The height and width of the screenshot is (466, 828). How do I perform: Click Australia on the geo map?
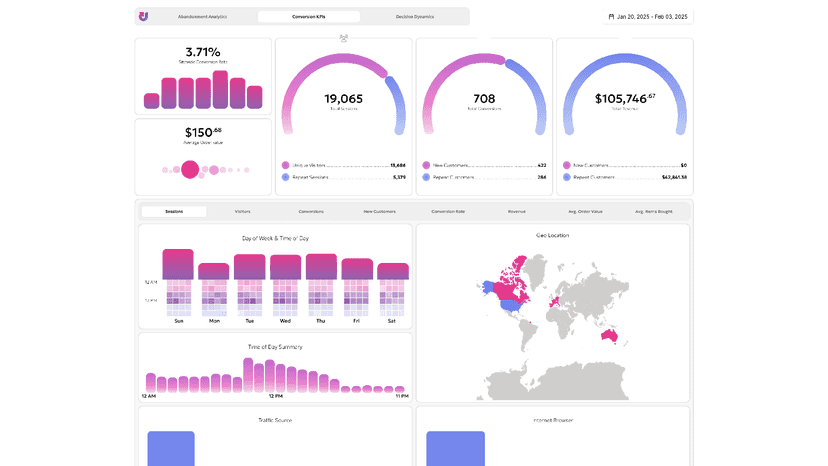tap(610, 335)
